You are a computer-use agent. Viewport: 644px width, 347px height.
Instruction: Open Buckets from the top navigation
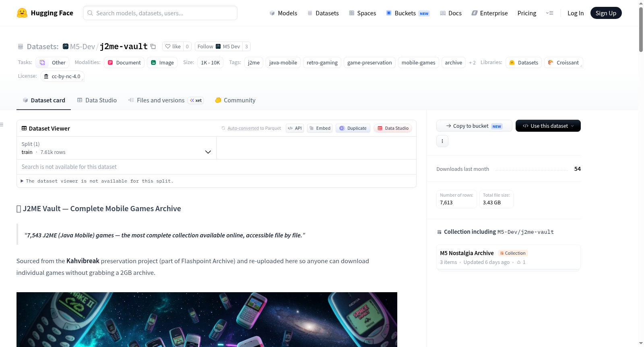pos(408,13)
